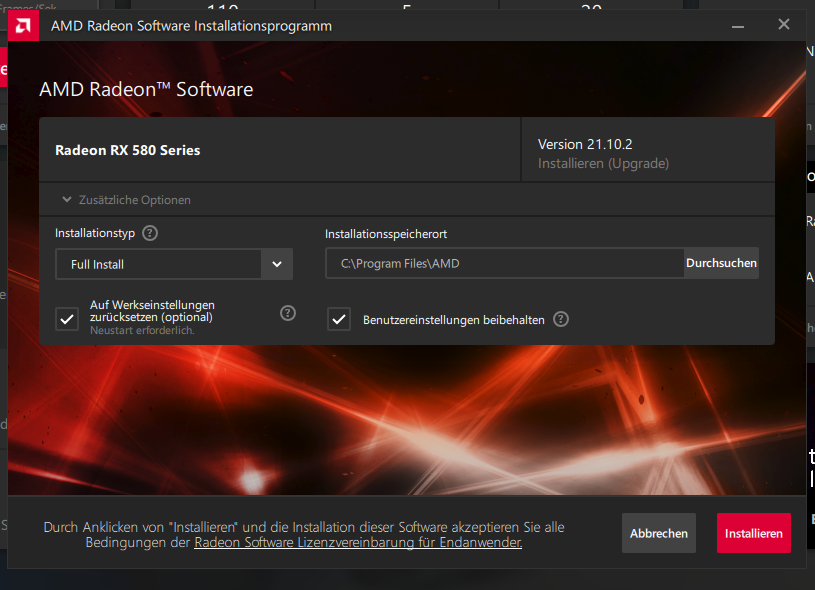Show help for Auf Werkseinstellungen zurücksetzen
This screenshot has height=590, width=815.
pyautogui.click(x=287, y=313)
